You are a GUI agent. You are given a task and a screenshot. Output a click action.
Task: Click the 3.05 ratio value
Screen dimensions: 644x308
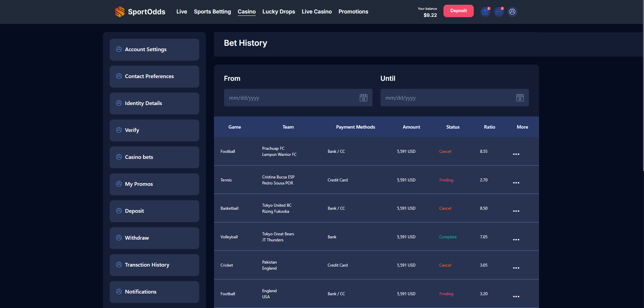click(x=484, y=265)
